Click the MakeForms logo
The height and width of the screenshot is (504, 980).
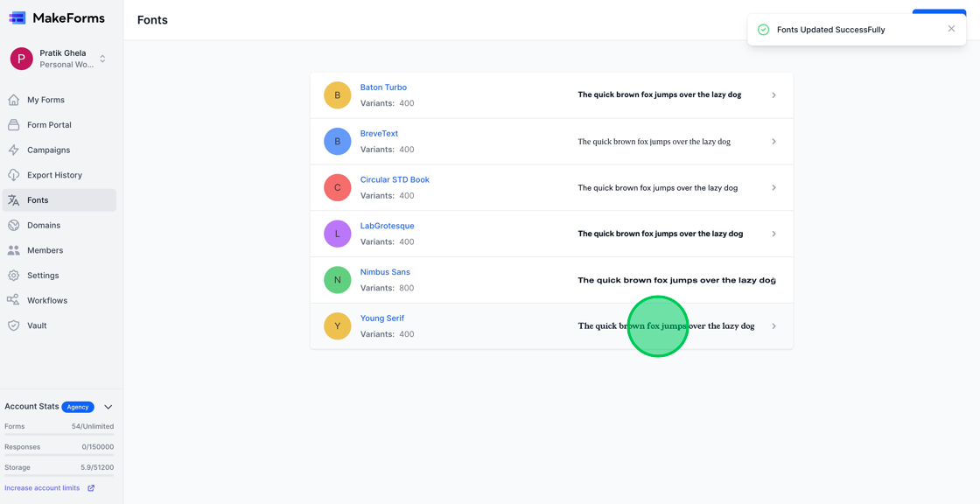click(57, 17)
